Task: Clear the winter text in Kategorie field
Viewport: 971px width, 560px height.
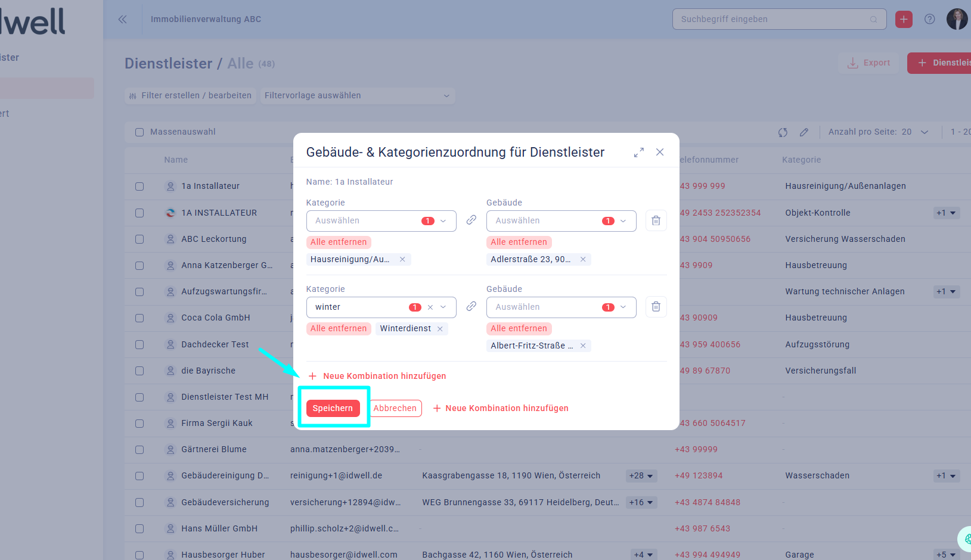Action: click(430, 307)
